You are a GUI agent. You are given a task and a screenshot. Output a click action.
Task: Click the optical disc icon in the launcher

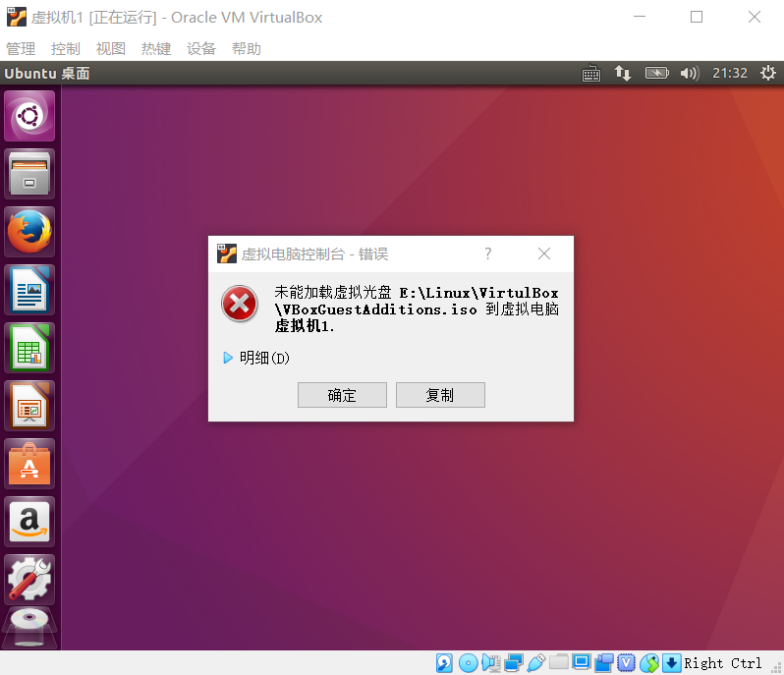[29, 628]
